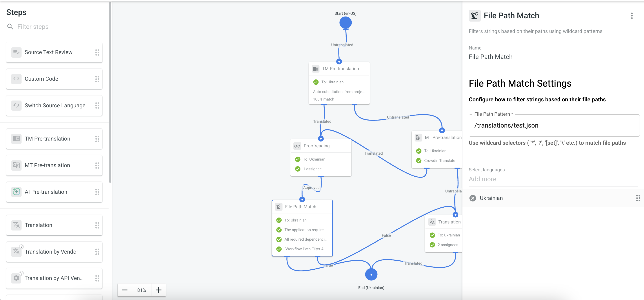Screen dimensions: 644x300
Task: Select the Translation sidebar step icon
Action: point(16,225)
